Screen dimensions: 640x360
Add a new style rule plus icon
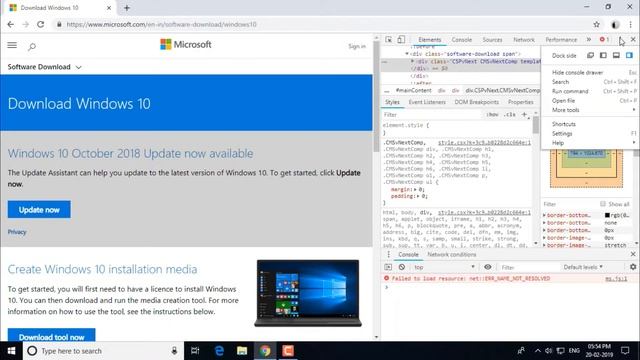point(524,115)
